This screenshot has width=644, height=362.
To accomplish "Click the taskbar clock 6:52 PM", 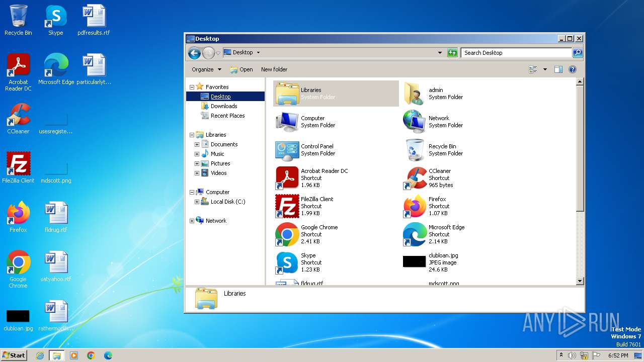I will click(618, 355).
